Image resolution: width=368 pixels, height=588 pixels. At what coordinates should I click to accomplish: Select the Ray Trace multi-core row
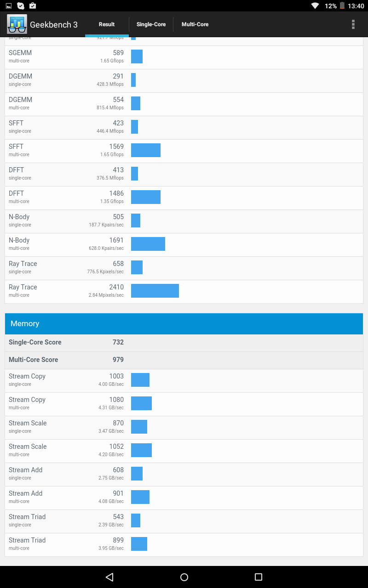(184, 291)
